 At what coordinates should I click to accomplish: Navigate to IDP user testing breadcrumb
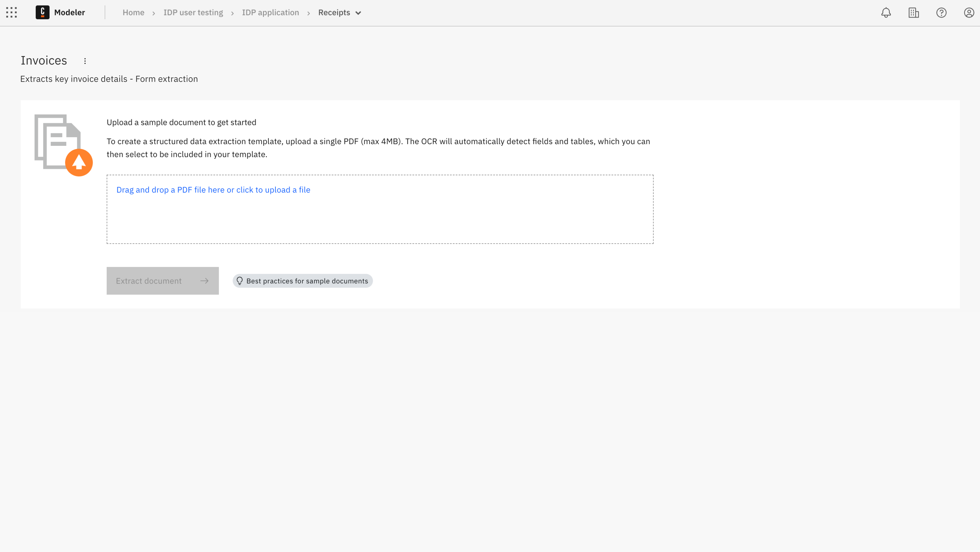[193, 12]
